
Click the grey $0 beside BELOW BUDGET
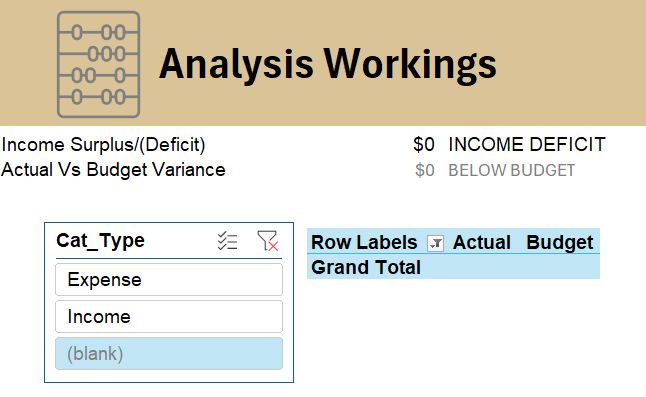425,170
